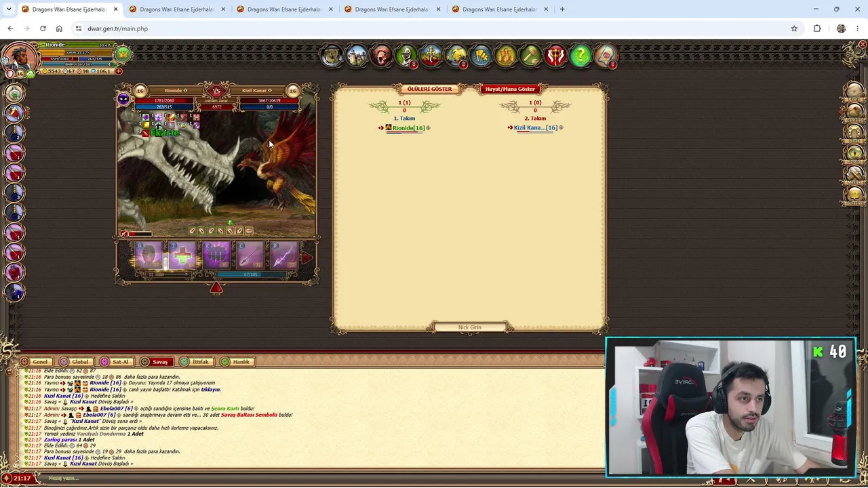868x488 pixels.
Task: Switch to Global chat tab
Action: [75, 362]
